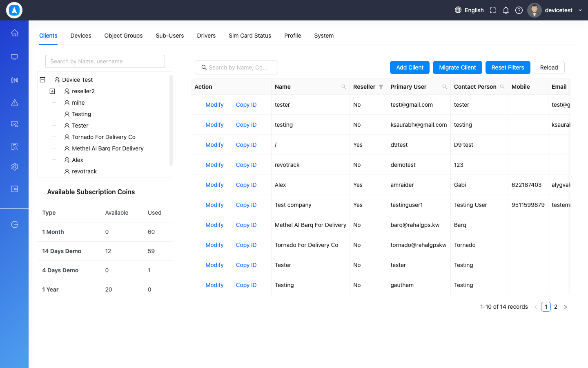Open the Reseller column filter icon
This screenshot has width=588, height=368.
[381, 87]
